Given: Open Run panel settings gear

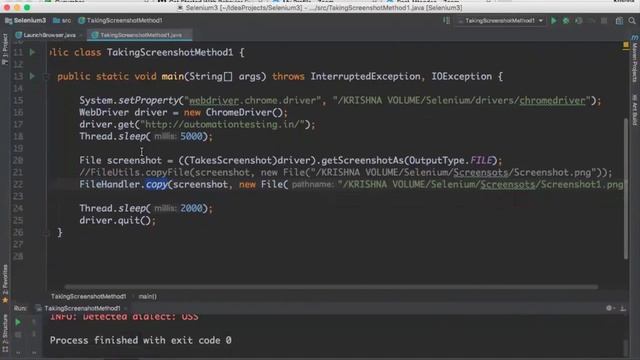Looking at the screenshot, I should (x=609, y=308).
